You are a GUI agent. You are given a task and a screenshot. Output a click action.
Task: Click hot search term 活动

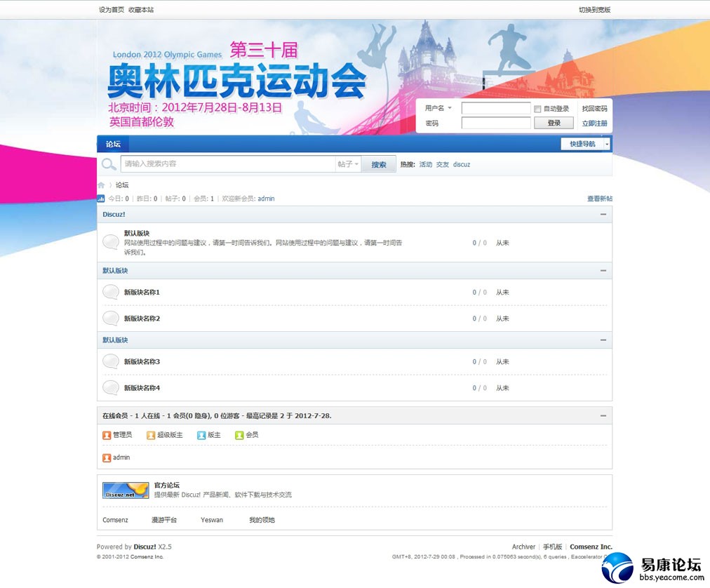pos(426,164)
